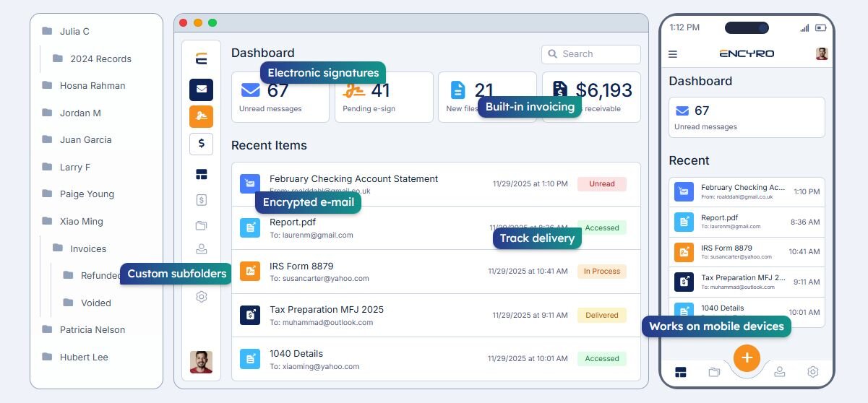Open the Patricia Nelson folder
Viewport: 868px width, 403px height.
tap(92, 330)
